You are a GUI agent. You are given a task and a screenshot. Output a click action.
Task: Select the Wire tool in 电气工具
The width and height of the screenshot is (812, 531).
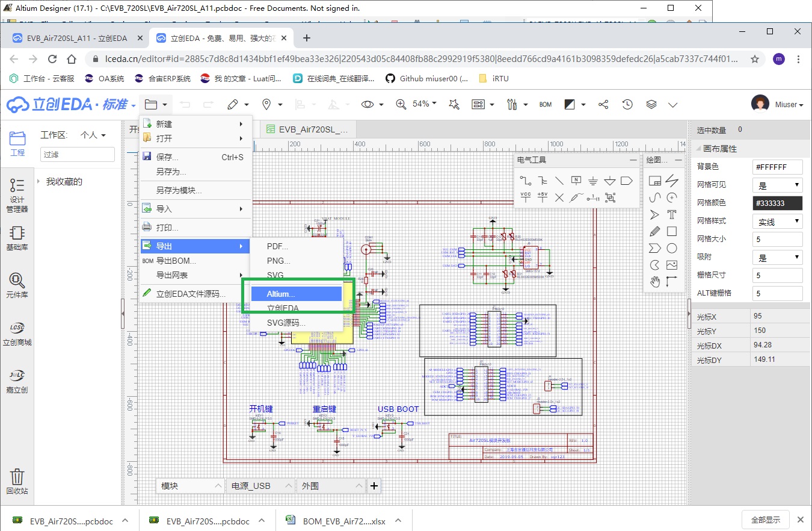pyautogui.click(x=526, y=180)
